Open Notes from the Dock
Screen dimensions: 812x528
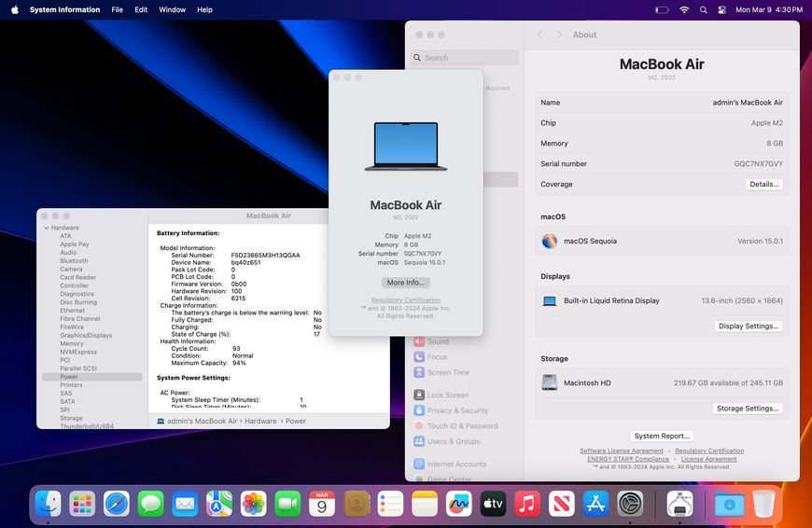click(x=425, y=503)
